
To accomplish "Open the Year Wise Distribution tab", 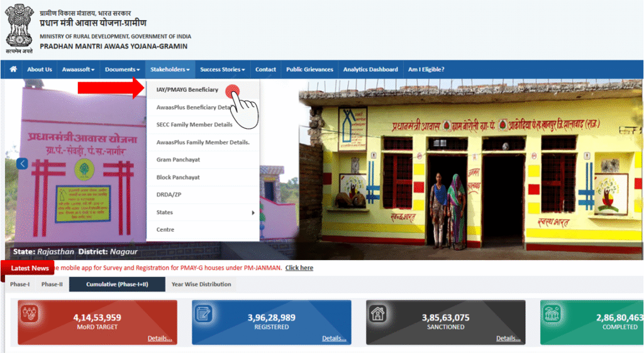I will tap(201, 285).
